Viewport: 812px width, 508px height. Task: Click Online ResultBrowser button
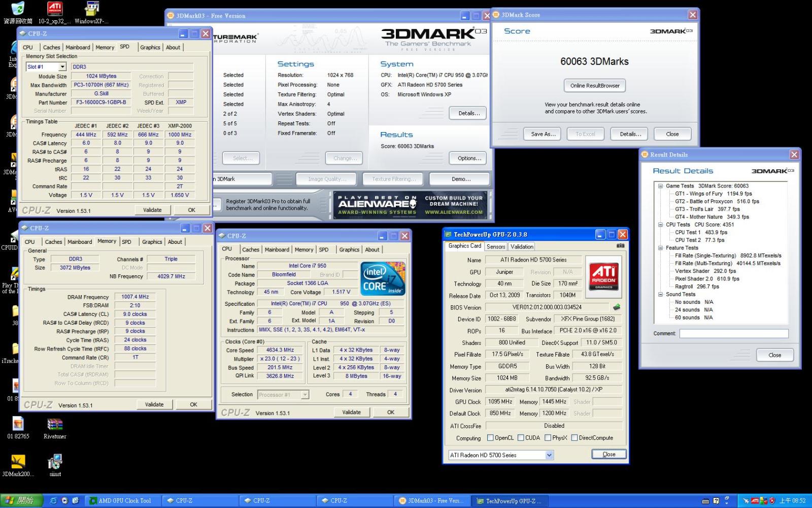click(x=595, y=85)
